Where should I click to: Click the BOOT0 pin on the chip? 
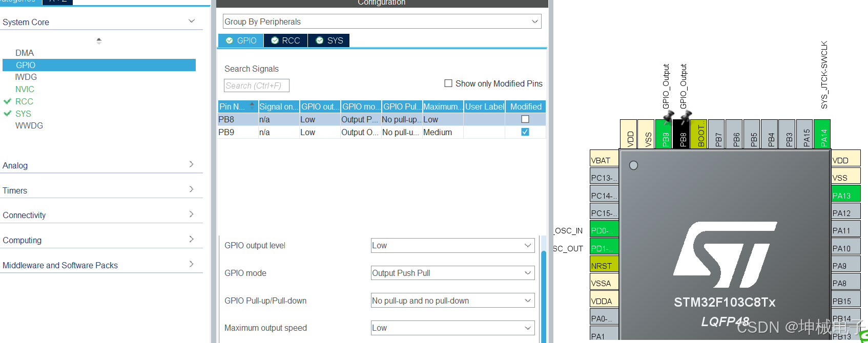coord(699,134)
